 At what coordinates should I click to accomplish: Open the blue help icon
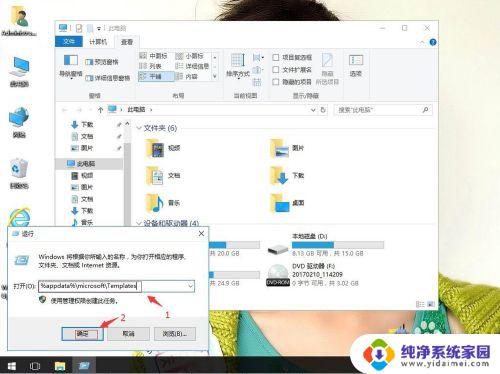pos(433,42)
